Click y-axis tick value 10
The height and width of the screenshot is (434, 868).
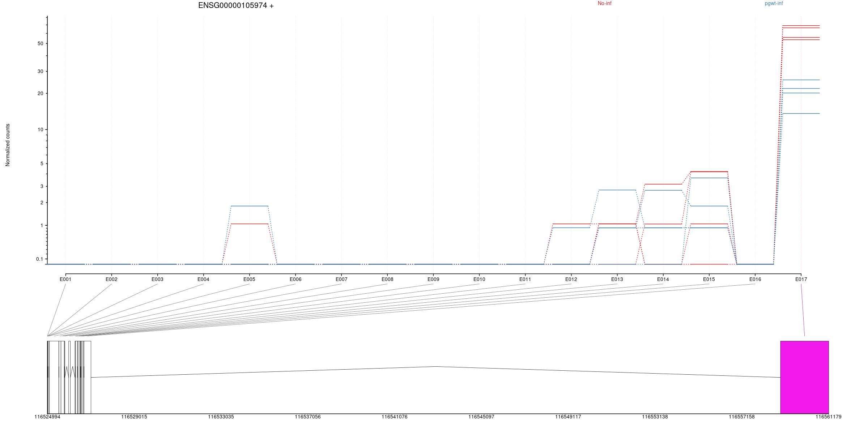pyautogui.click(x=40, y=129)
